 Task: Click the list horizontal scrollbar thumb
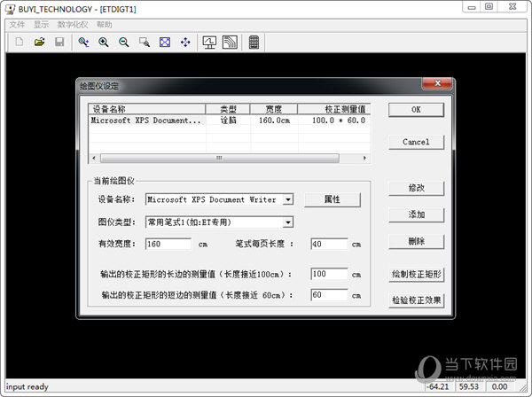(x=220, y=158)
